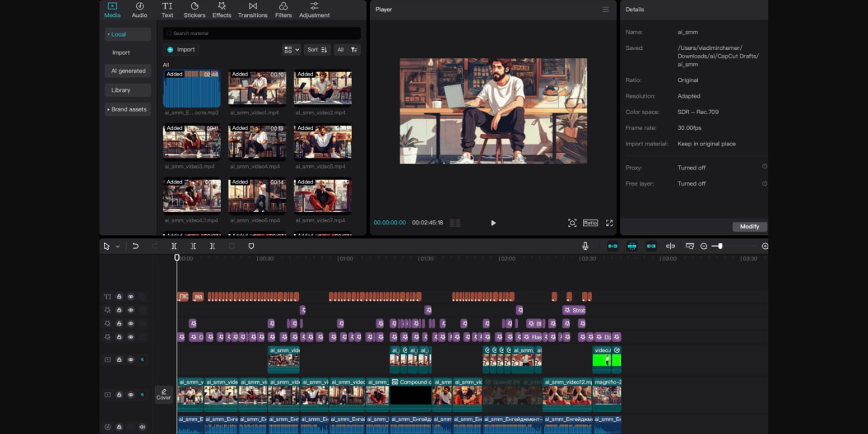Open the Stickers tab
868x434 pixels.
tap(194, 10)
